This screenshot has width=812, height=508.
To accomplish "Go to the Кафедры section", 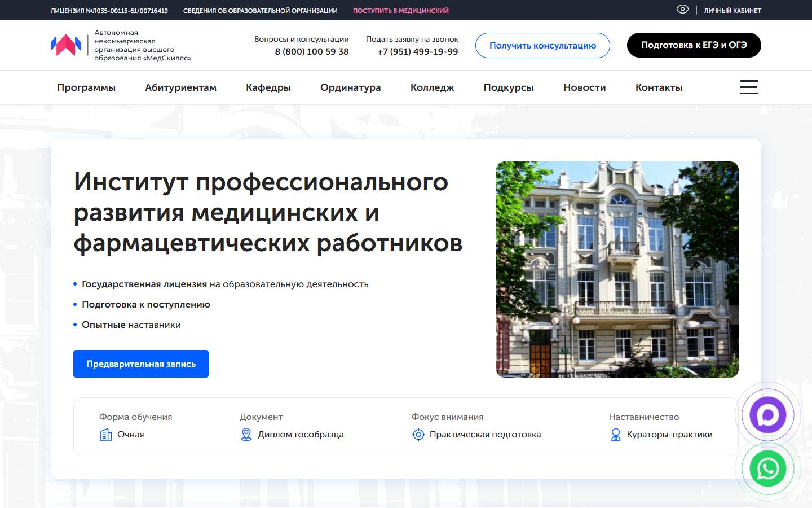I will [268, 87].
